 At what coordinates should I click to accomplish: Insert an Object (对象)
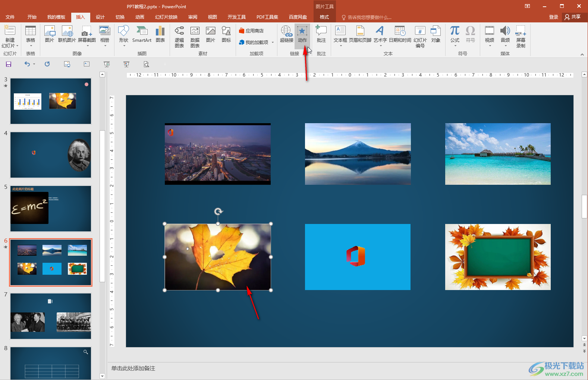436,34
